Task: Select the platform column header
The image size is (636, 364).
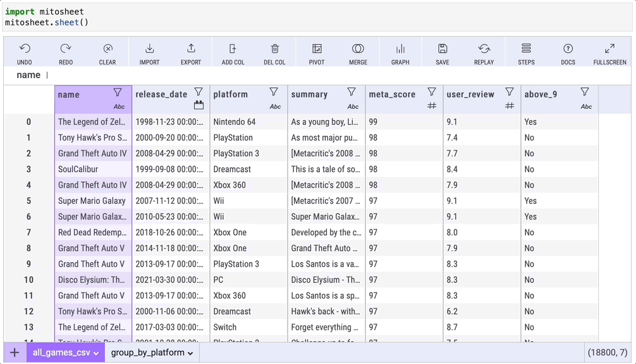Action: pyautogui.click(x=231, y=94)
